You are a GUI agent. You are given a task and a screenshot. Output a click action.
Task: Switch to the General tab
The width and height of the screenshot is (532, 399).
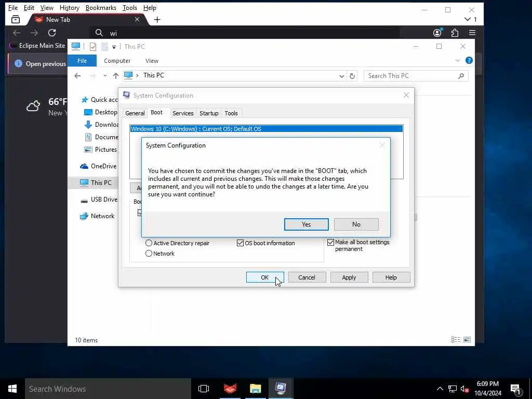[135, 113]
